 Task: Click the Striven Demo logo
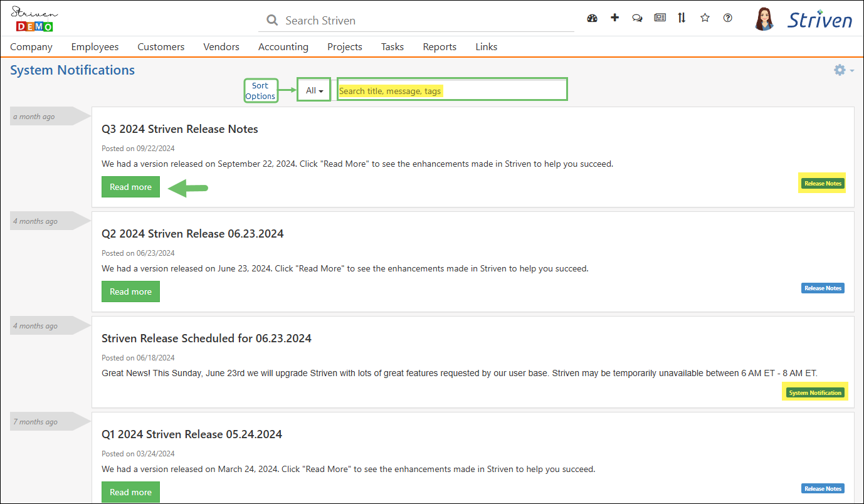tap(34, 19)
